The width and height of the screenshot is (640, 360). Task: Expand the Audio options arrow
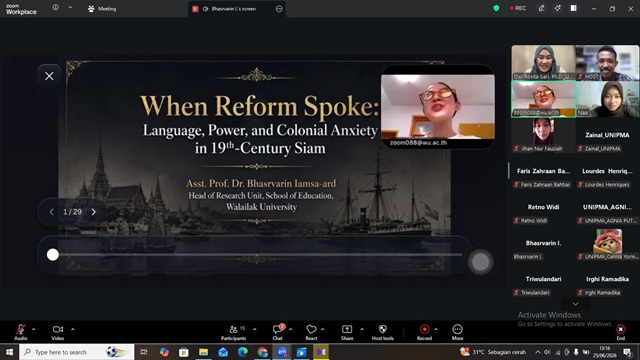33,329
